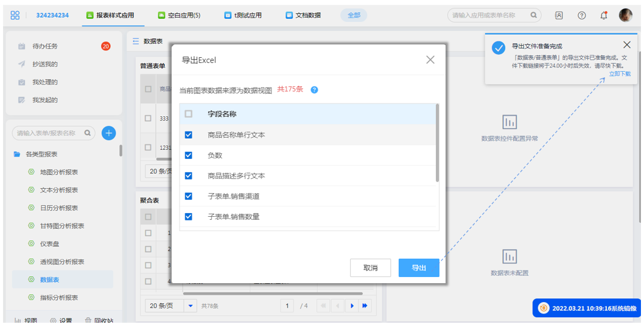Toggle the 字段名称 select-all checkbox
This screenshot has width=644, height=327.
(x=189, y=114)
